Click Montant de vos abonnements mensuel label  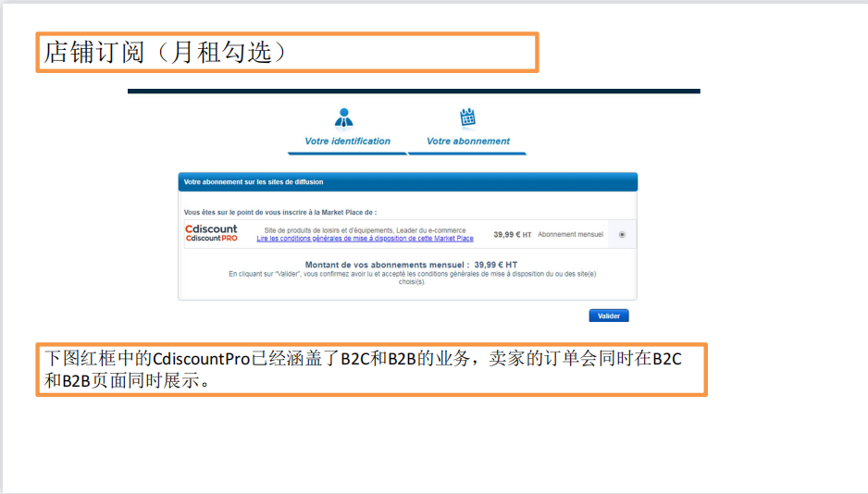388,265
